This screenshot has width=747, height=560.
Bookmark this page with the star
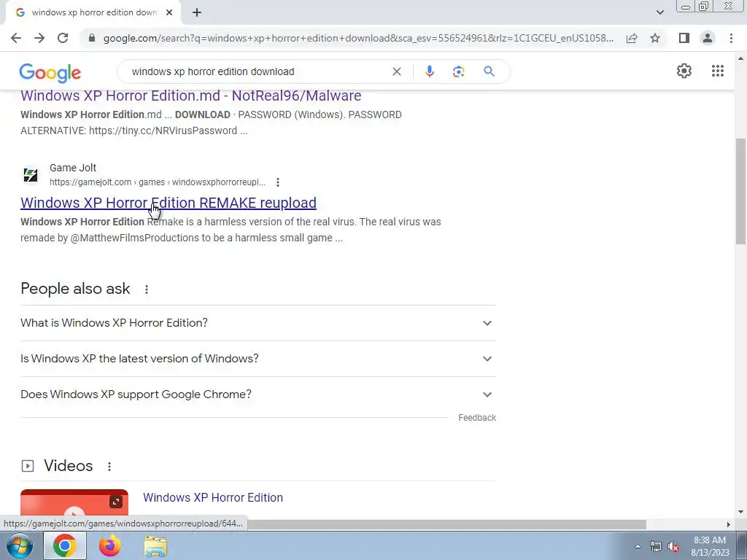point(655,38)
